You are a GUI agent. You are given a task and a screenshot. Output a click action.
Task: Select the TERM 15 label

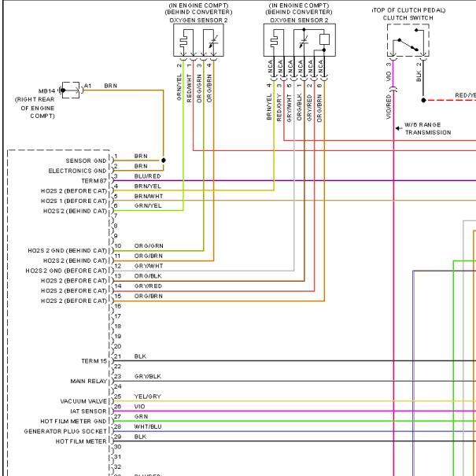click(x=94, y=361)
